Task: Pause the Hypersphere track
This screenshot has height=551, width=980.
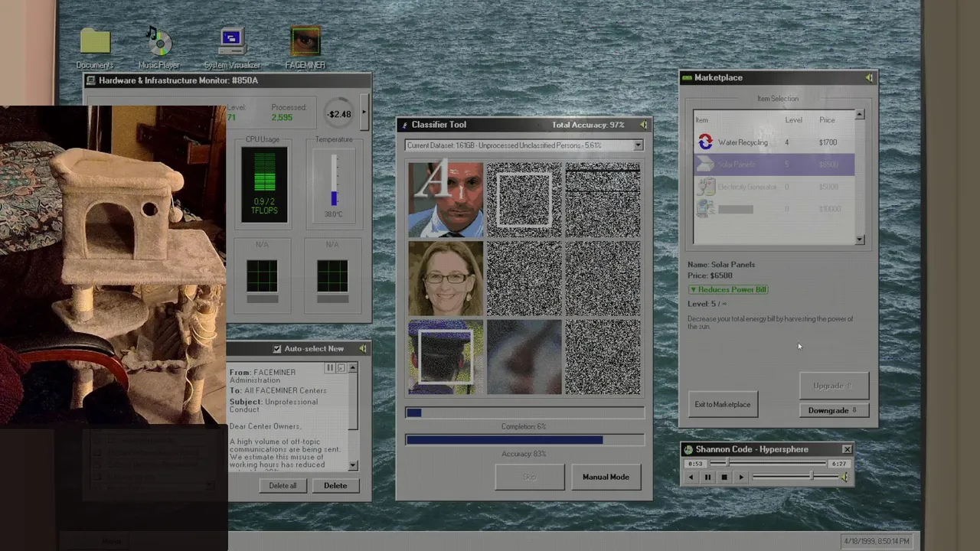Action: point(707,477)
